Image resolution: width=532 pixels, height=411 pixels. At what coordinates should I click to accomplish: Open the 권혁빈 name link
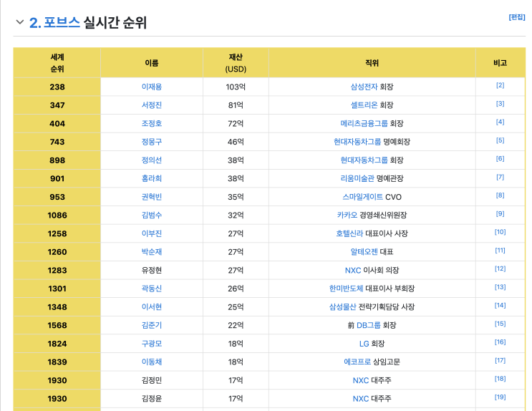point(152,197)
